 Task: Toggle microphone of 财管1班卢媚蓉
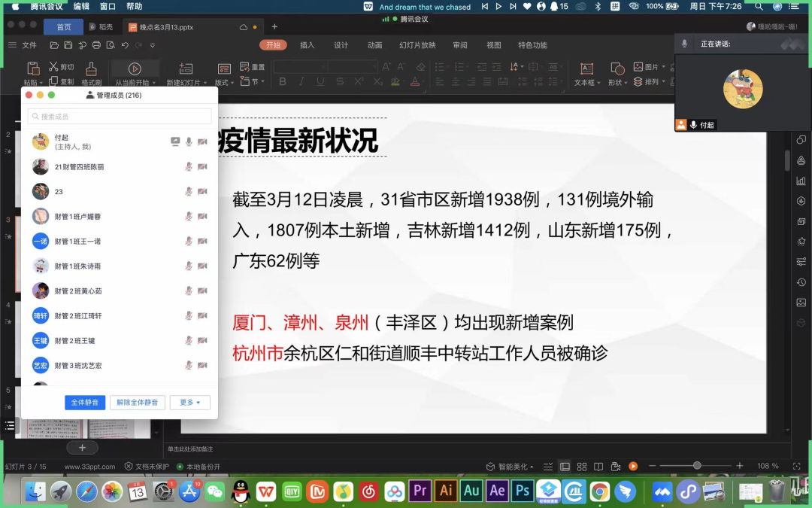(189, 216)
